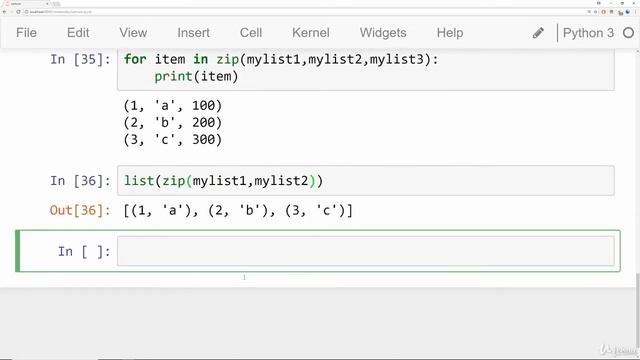
Task: Click the output line (2, 'b', 200)
Action: [x=173, y=122]
